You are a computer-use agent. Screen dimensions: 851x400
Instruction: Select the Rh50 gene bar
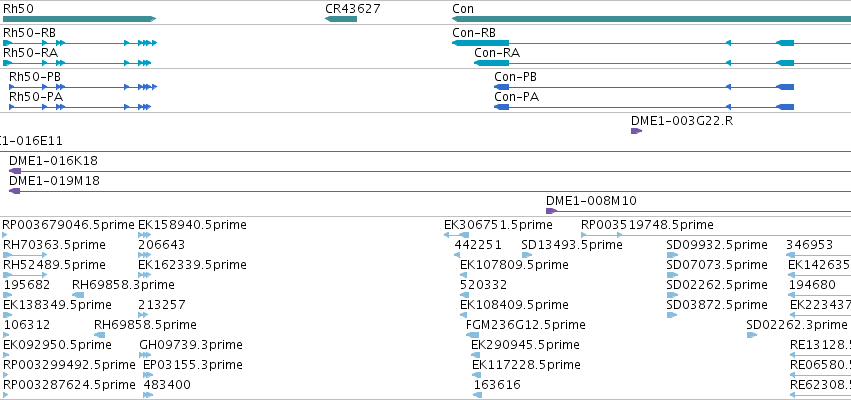point(79,19)
